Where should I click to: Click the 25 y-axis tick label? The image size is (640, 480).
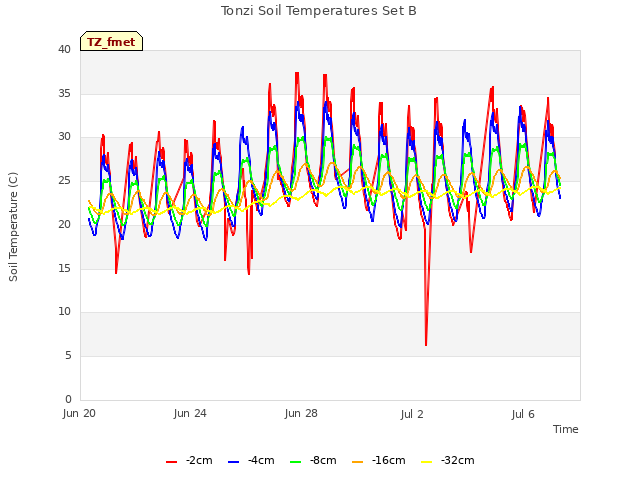point(64,180)
